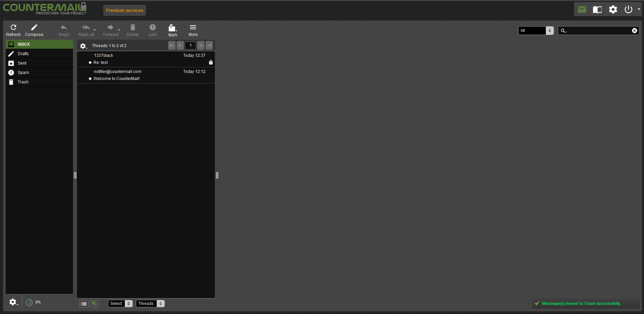Screen dimensions: 644x314
Task: Open the INBOX folder
Action: 39,44
